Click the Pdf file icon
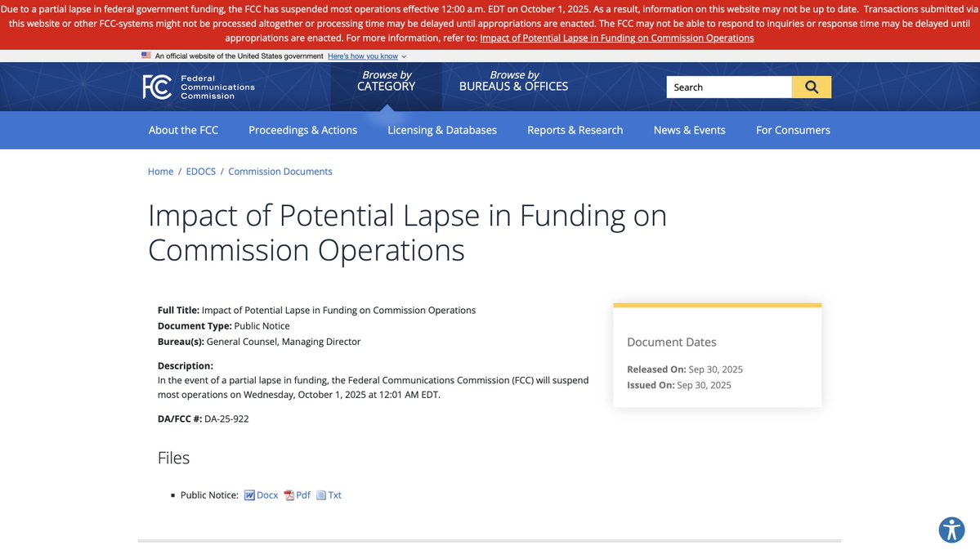 click(289, 495)
